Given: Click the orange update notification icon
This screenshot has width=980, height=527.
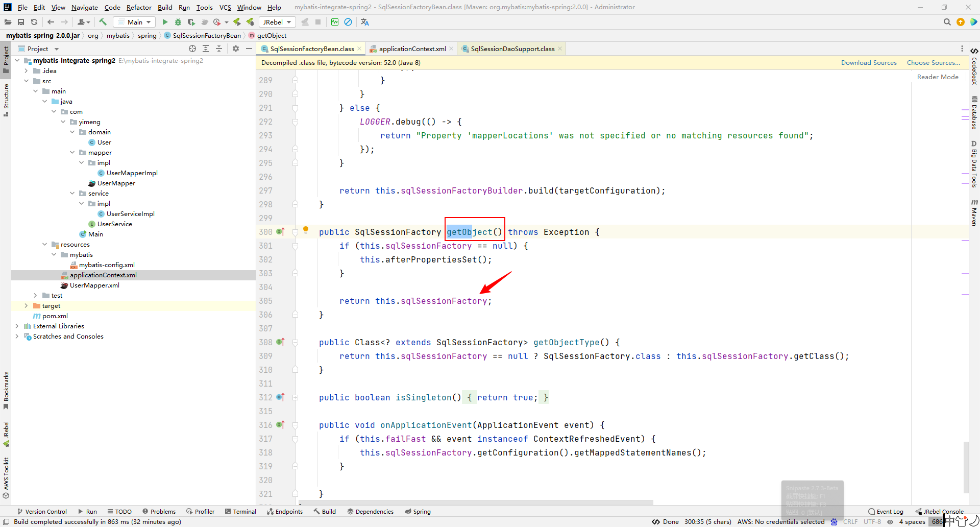Looking at the screenshot, I should (961, 22).
